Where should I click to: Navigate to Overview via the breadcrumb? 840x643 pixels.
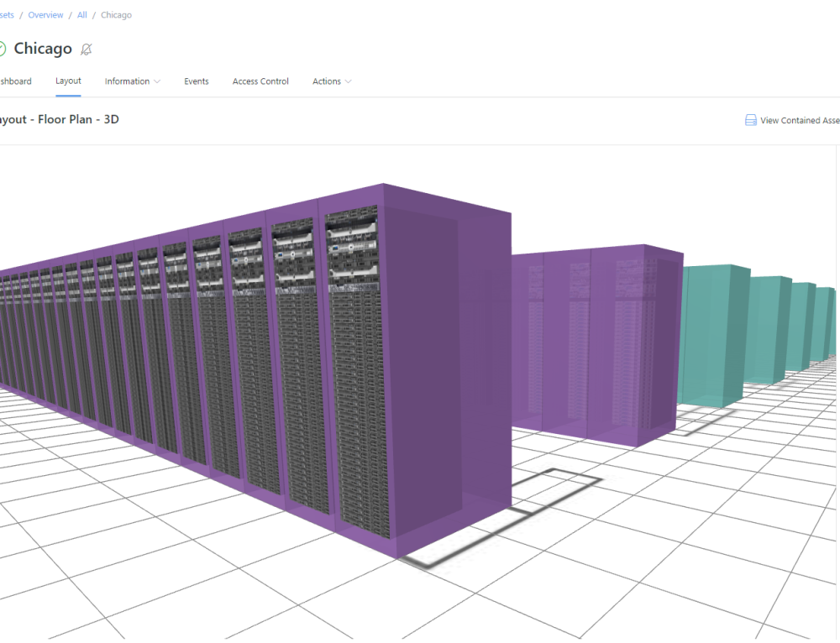(45, 14)
